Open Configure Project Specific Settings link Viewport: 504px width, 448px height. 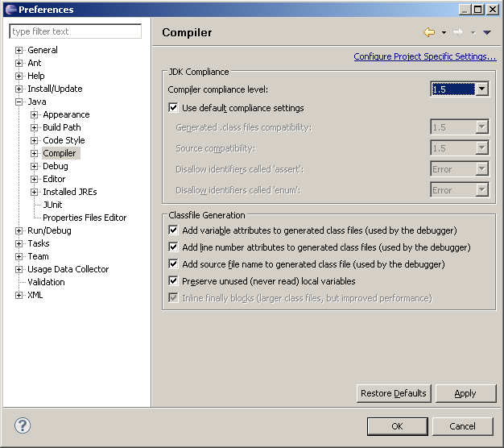coord(425,56)
